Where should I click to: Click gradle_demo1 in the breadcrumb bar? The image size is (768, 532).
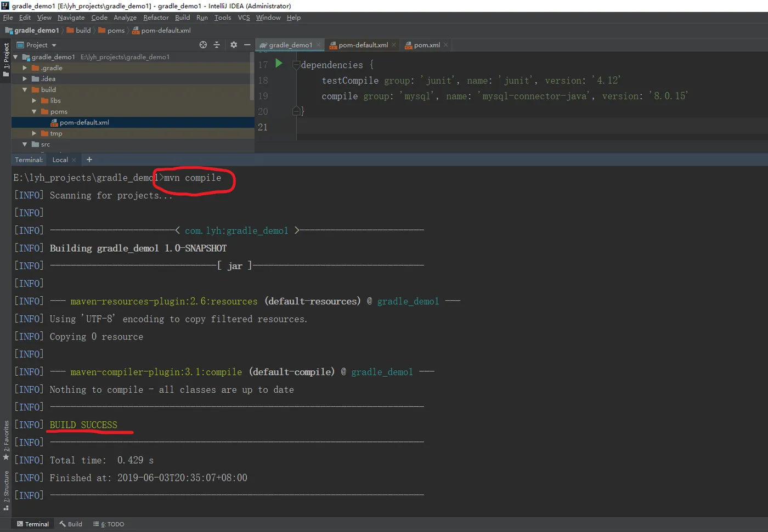32,30
